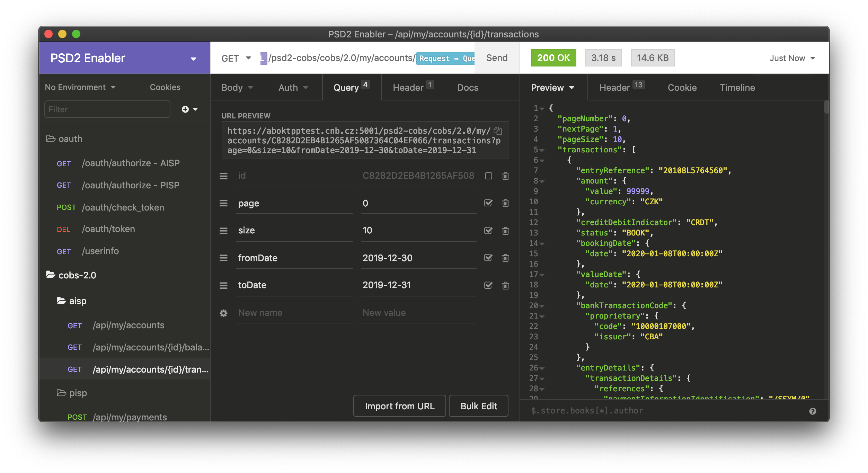This screenshot has height=473, width=868.
Task: Click the Bulk Edit button
Action: coord(478,406)
